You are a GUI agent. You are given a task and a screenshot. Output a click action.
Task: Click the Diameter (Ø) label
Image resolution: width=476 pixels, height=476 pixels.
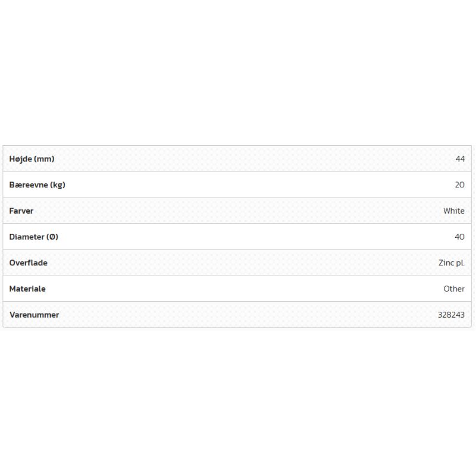click(33, 237)
